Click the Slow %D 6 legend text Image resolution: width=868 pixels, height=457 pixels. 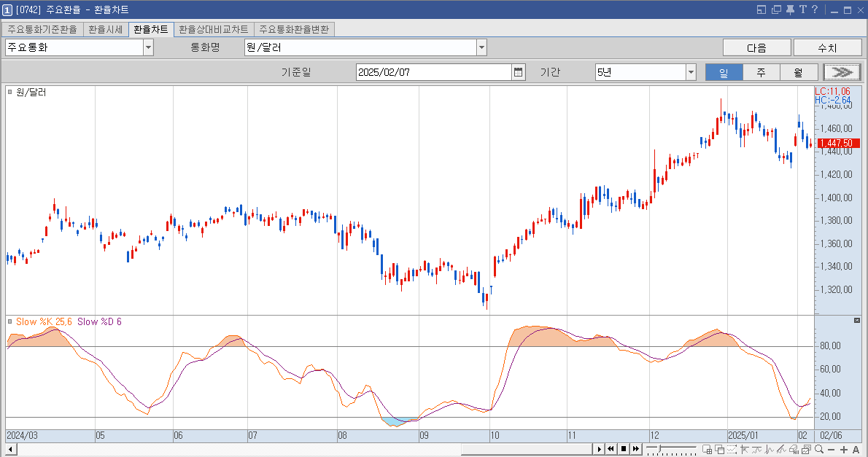click(x=100, y=321)
